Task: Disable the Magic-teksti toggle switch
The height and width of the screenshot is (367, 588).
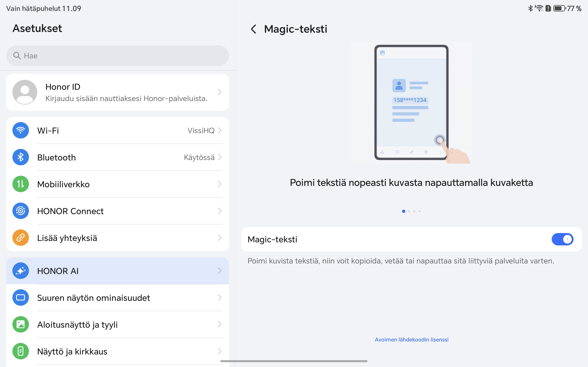Action: [x=562, y=239]
